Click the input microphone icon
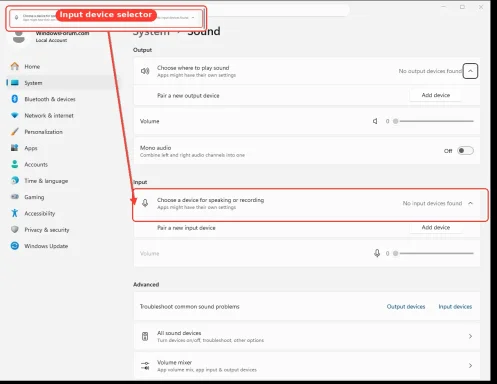Image resolution: width=497 pixels, height=384 pixels. 145,203
